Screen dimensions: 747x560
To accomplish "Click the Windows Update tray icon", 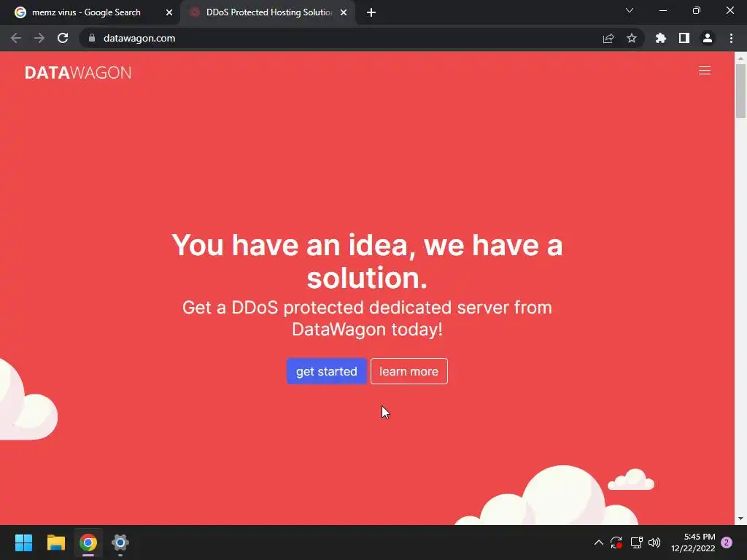I will pos(616,542).
